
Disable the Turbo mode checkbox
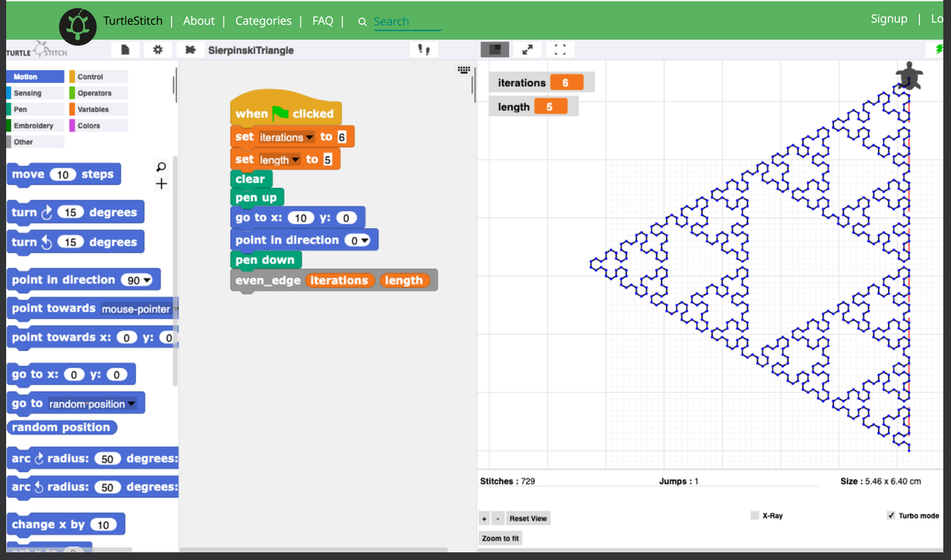[891, 515]
